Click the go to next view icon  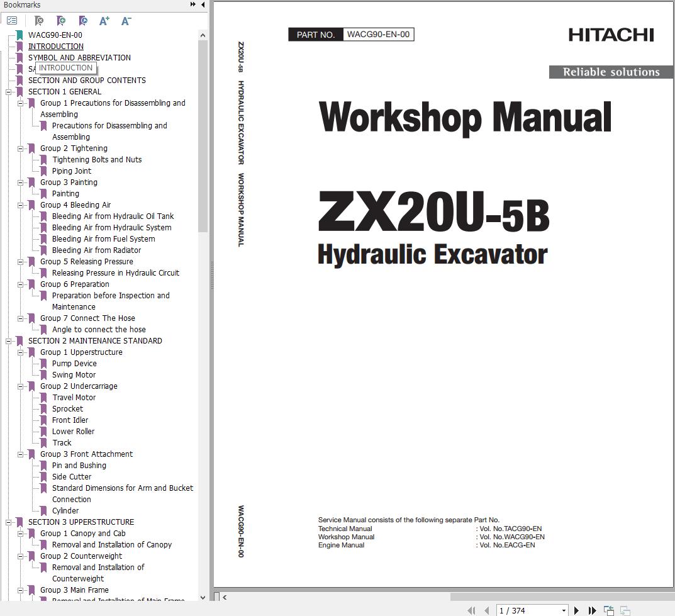(x=625, y=610)
